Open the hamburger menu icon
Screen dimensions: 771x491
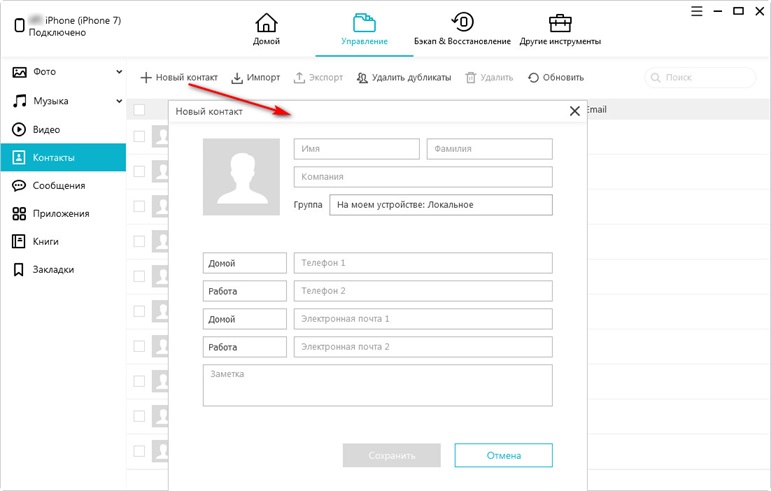696,11
